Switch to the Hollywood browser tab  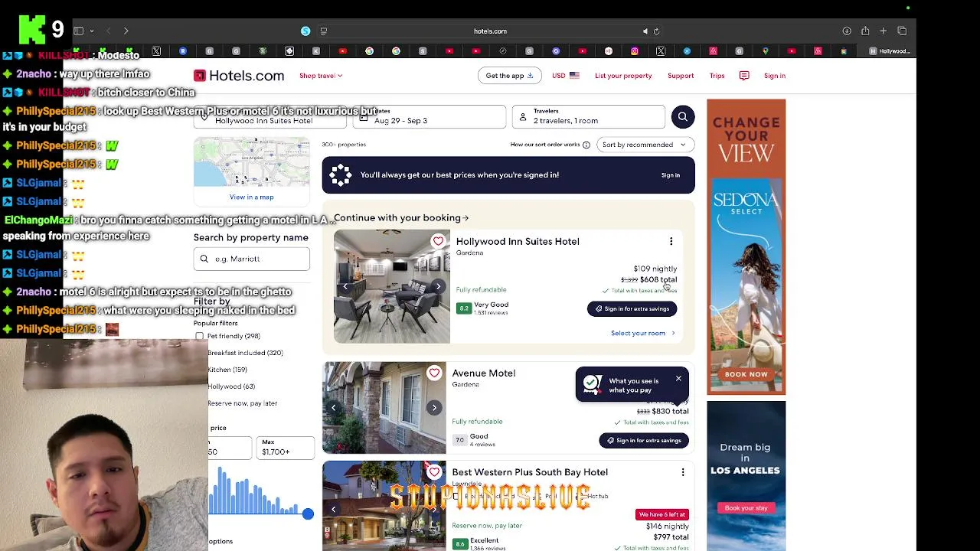(890, 51)
